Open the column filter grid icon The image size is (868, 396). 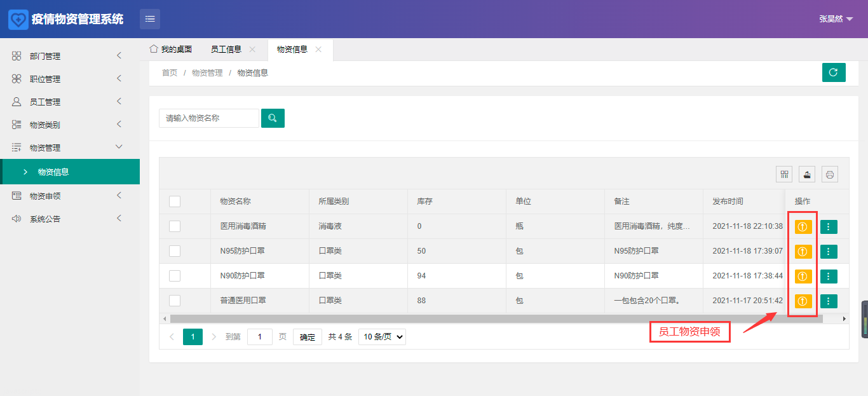[785, 174]
